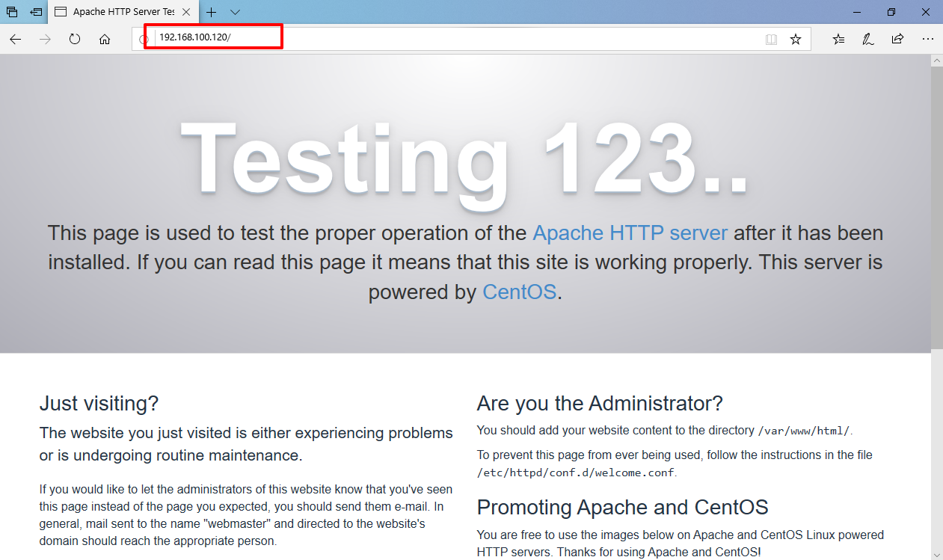The width and height of the screenshot is (943, 560).
Task: Add this page to favorites star
Action: (796, 40)
